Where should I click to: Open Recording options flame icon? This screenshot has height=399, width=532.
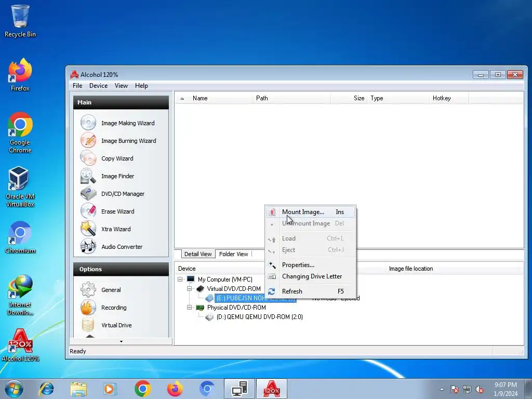88,307
